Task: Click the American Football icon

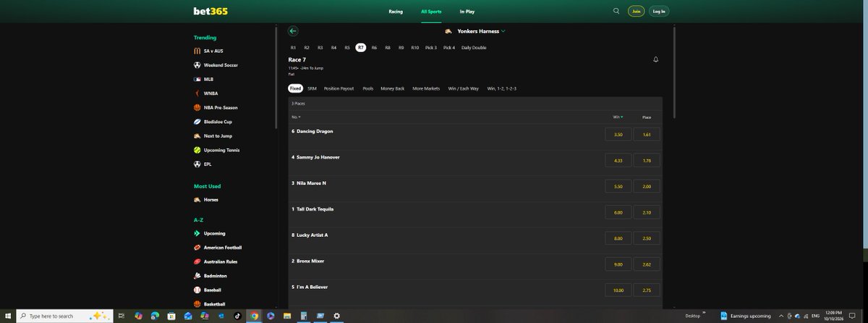Action: [197, 248]
